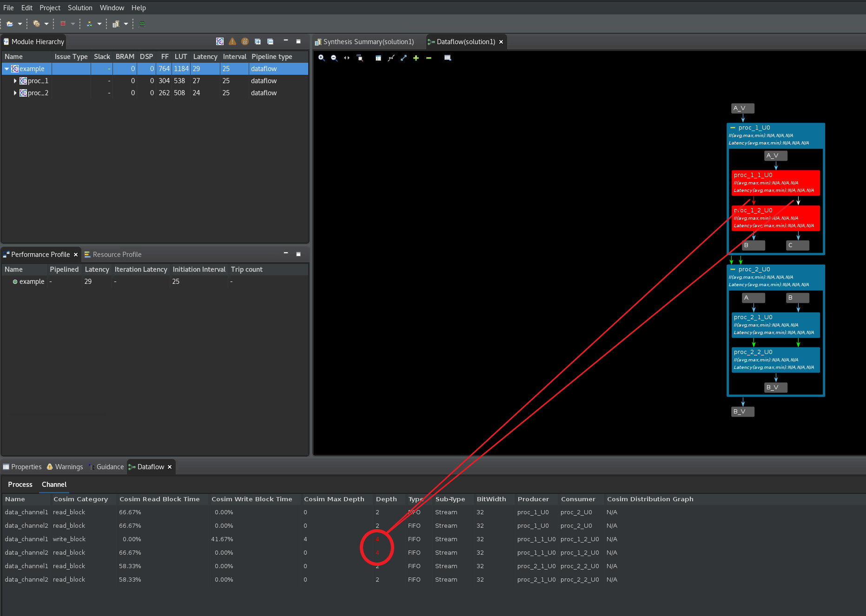Select the proc_2_1_U0 process node
This screenshot has height=616, width=866.
[x=776, y=325]
